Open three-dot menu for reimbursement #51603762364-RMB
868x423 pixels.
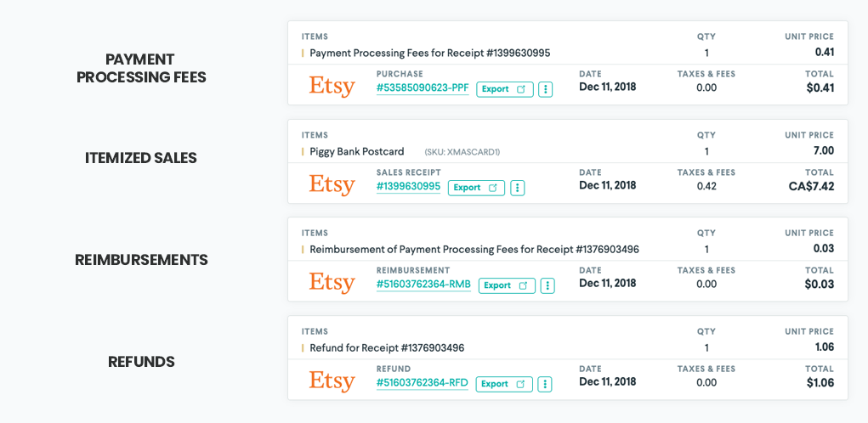point(548,285)
